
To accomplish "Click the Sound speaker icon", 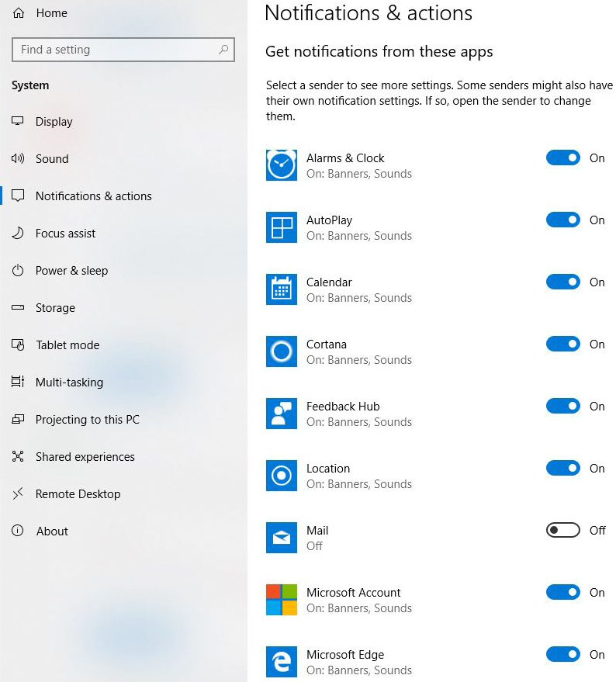I will pos(17,158).
